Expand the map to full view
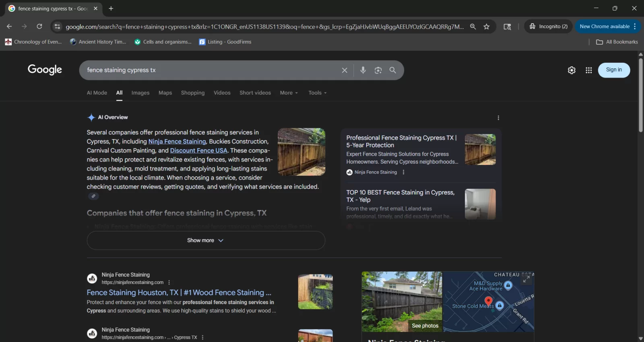 click(x=526, y=279)
